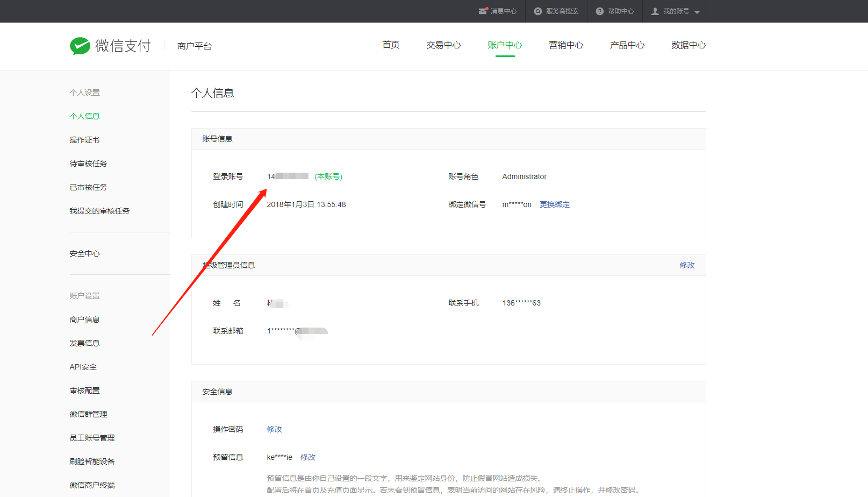The height and width of the screenshot is (497, 868).
Task: Open 消息中心 in the top bar
Action: click(504, 11)
